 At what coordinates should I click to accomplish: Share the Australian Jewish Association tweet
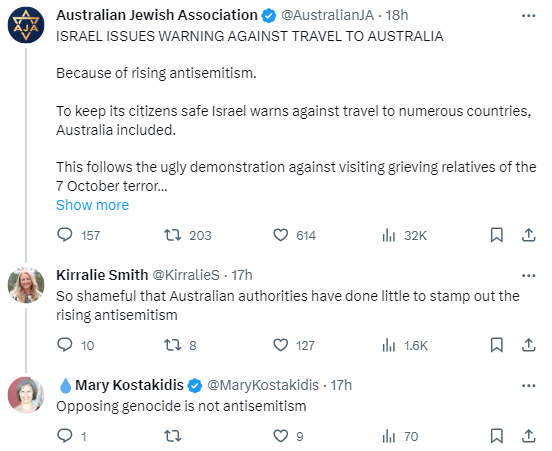(528, 235)
